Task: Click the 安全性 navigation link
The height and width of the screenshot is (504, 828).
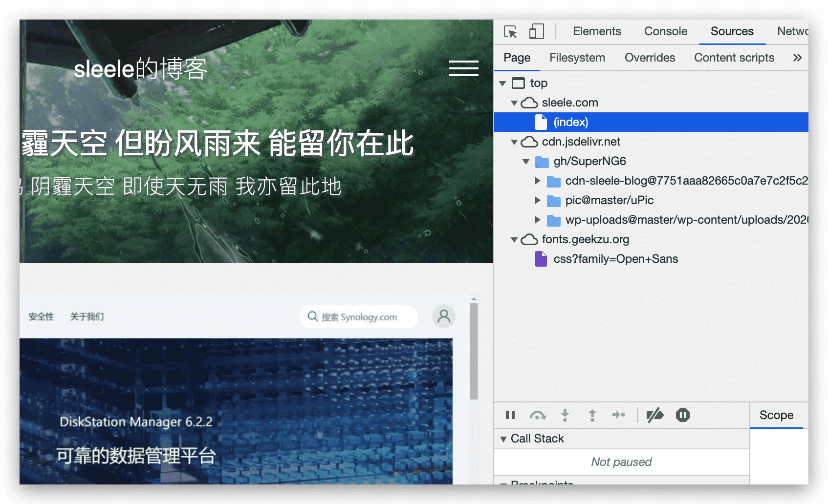Action: 41,317
